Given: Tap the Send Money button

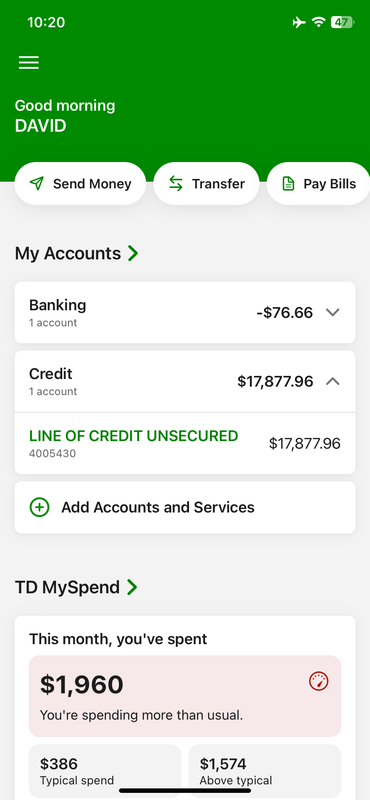Looking at the screenshot, I should pyautogui.click(x=80, y=184).
